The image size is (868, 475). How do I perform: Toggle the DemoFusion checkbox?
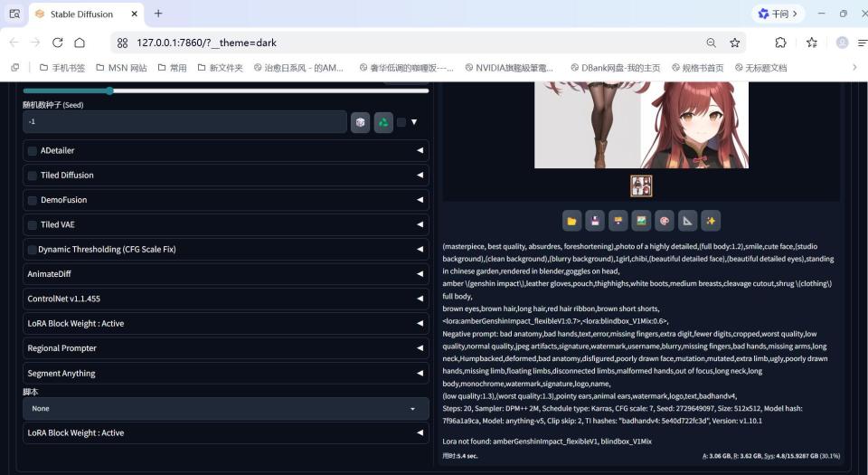[x=33, y=201]
